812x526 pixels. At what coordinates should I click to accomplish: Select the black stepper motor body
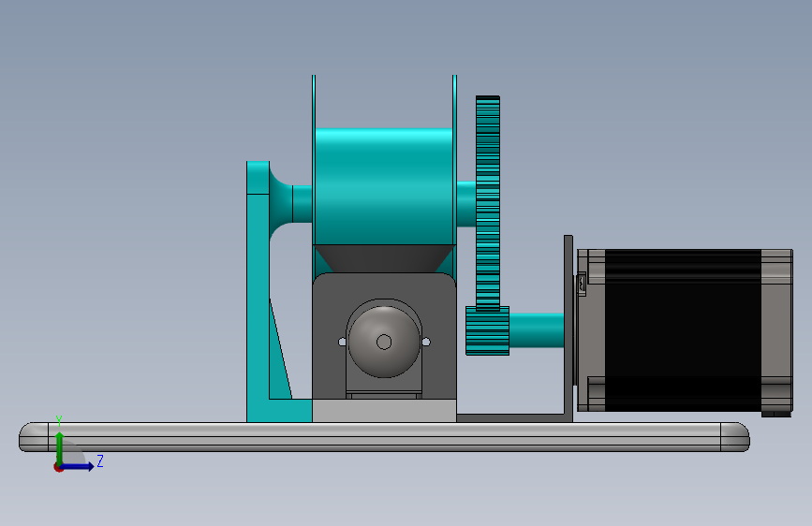[x=683, y=330]
